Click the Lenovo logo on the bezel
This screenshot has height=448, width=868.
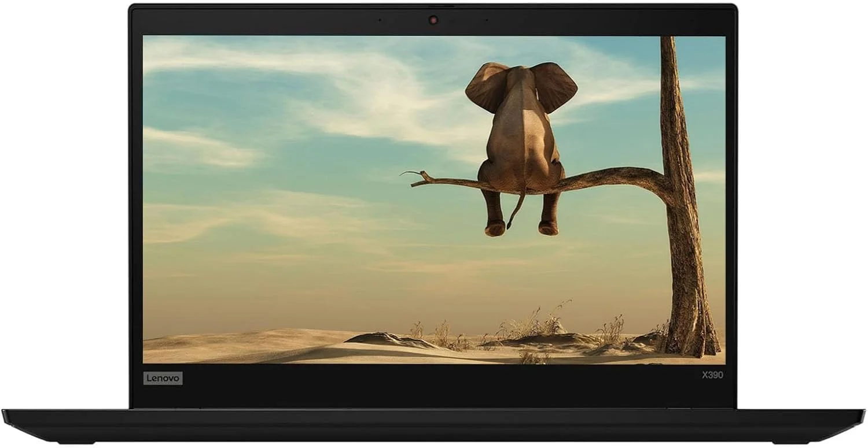click(163, 378)
